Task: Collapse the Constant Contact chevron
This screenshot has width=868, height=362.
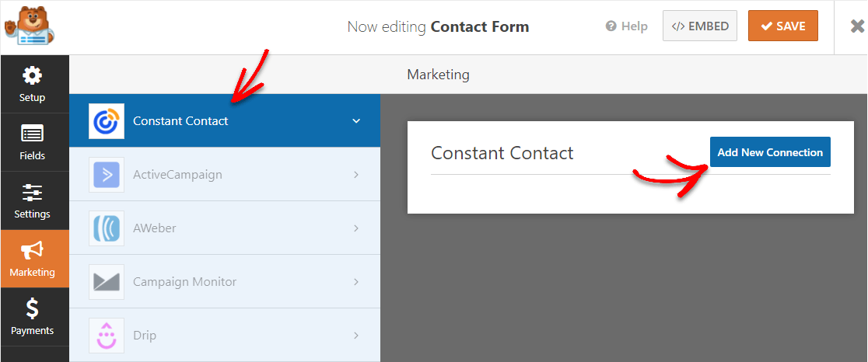Action: coord(356,121)
